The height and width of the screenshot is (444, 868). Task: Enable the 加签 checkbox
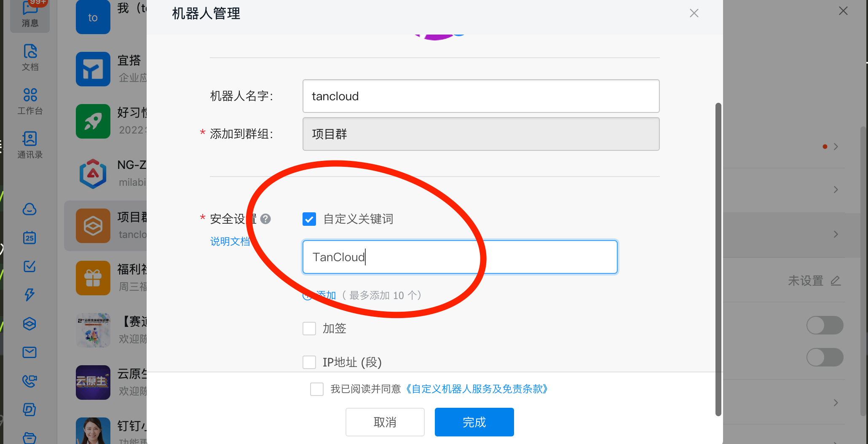309,329
